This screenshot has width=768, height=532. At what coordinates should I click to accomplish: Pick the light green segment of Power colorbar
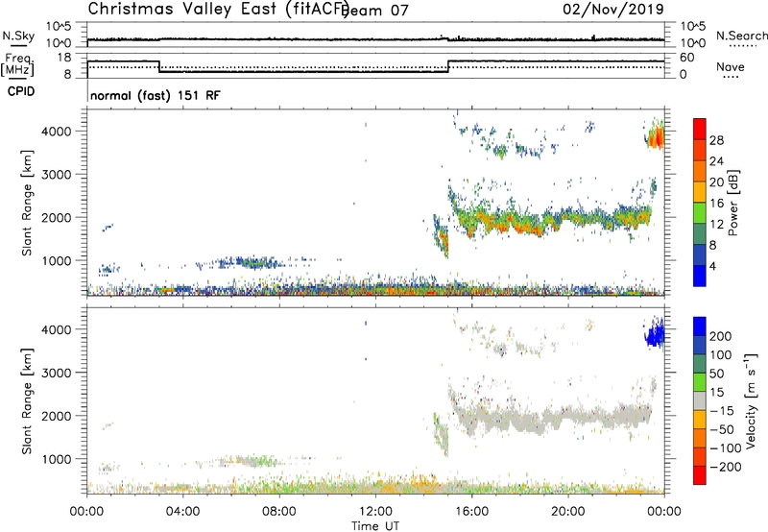pos(700,212)
